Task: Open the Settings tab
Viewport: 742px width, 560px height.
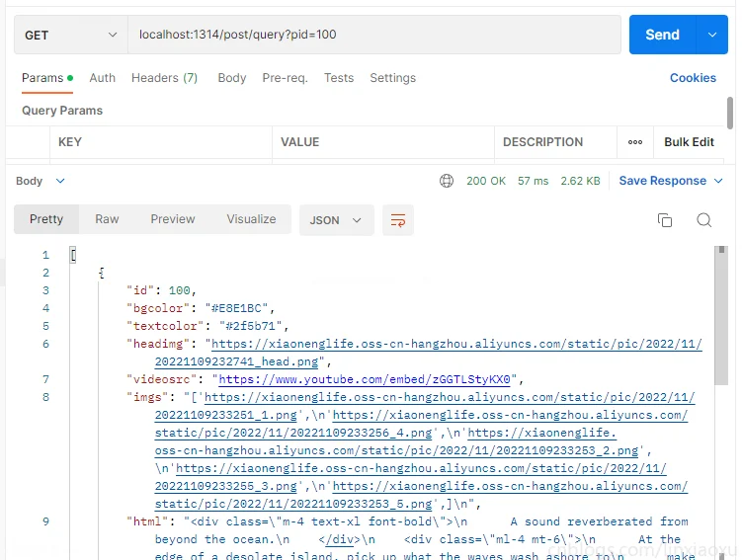Action: pyautogui.click(x=393, y=78)
